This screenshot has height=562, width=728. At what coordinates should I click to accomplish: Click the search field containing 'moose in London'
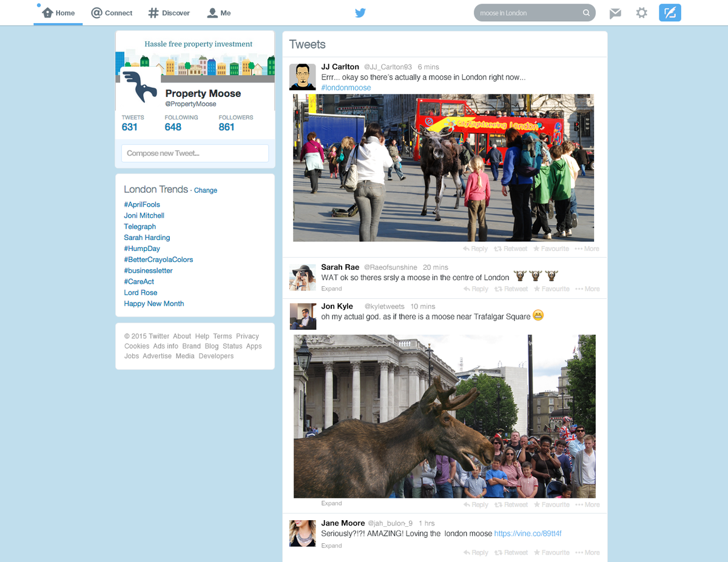tap(534, 13)
